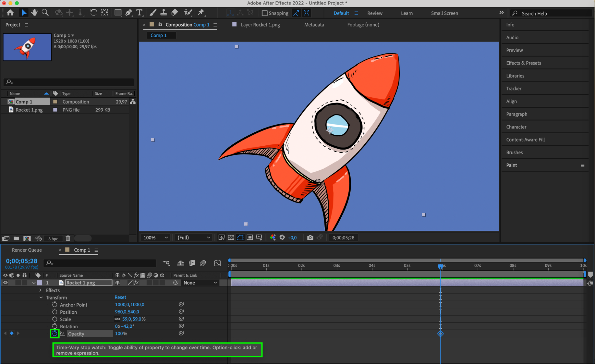
Task: Select the Zoom tool in toolbar
Action: [45, 12]
